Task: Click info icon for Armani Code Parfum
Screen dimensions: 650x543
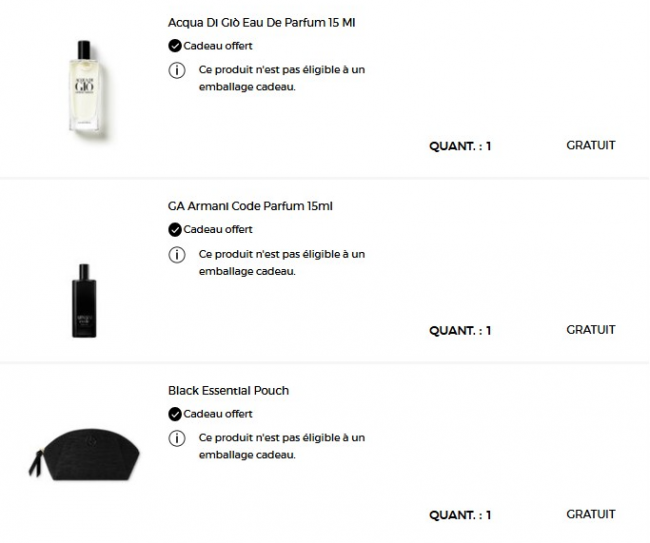Action: point(177,254)
